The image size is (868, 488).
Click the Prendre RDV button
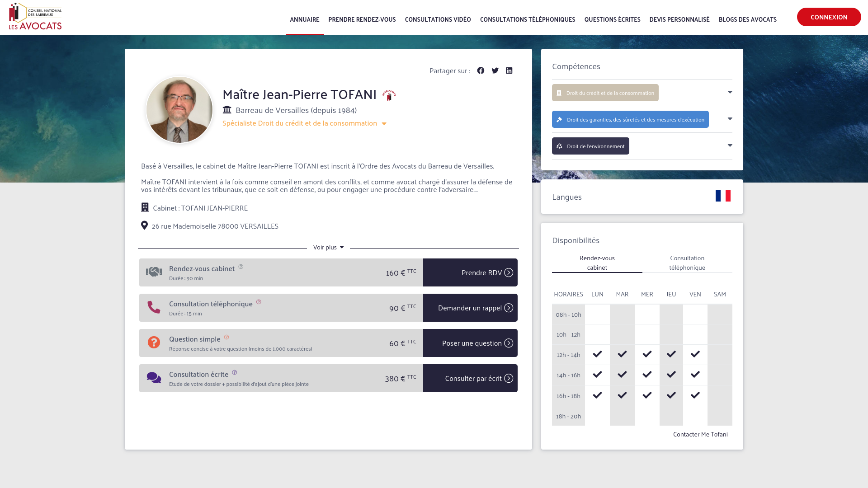coord(470,272)
